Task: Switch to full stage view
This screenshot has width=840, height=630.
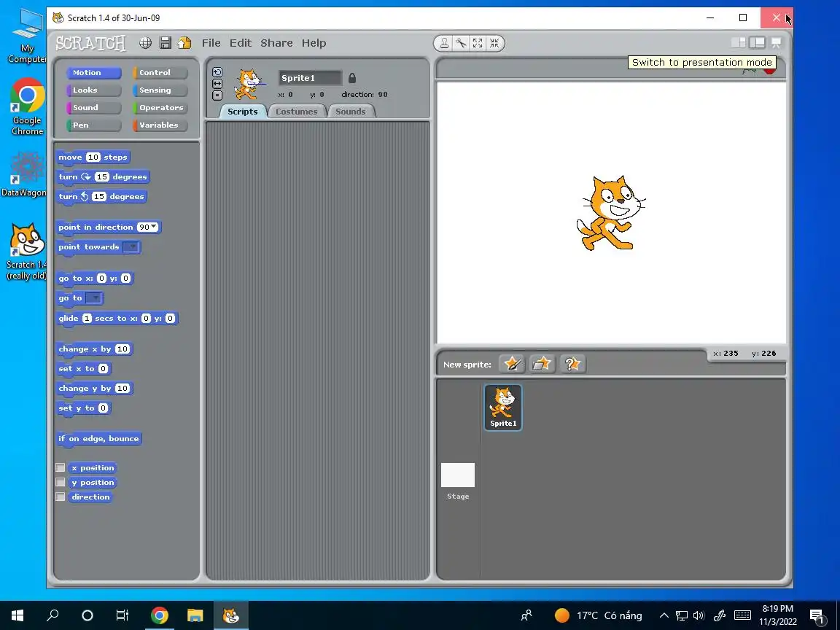Action: pos(757,42)
